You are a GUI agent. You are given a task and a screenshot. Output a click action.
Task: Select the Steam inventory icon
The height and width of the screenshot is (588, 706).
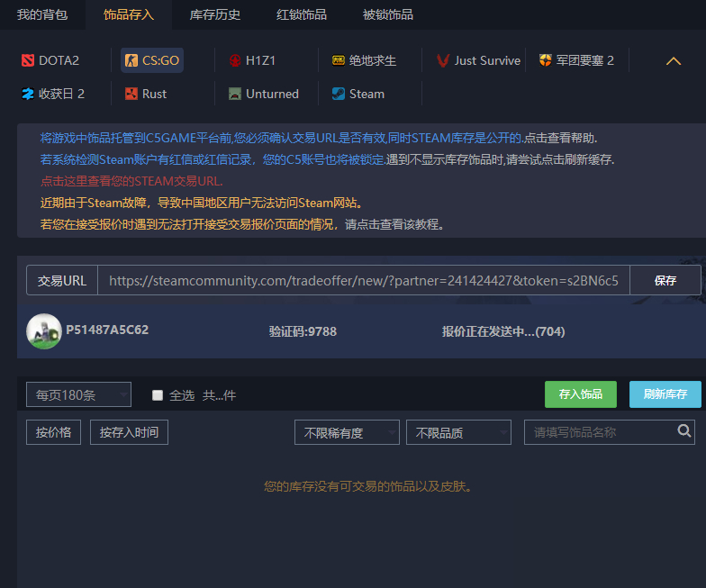click(x=339, y=94)
